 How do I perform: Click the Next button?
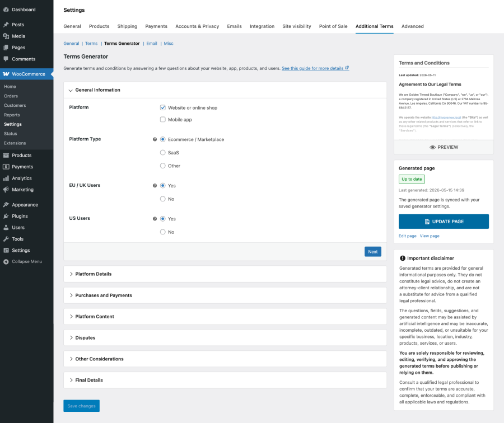click(373, 252)
